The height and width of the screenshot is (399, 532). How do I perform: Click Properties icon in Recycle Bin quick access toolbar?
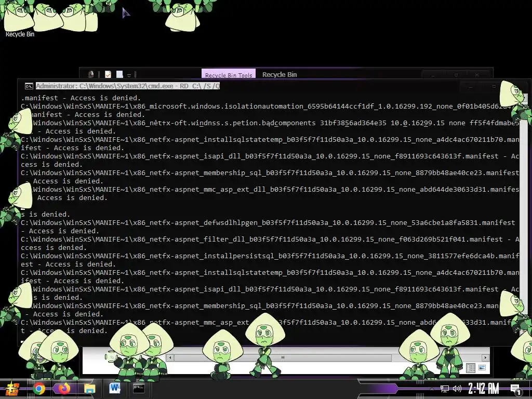(108, 74)
